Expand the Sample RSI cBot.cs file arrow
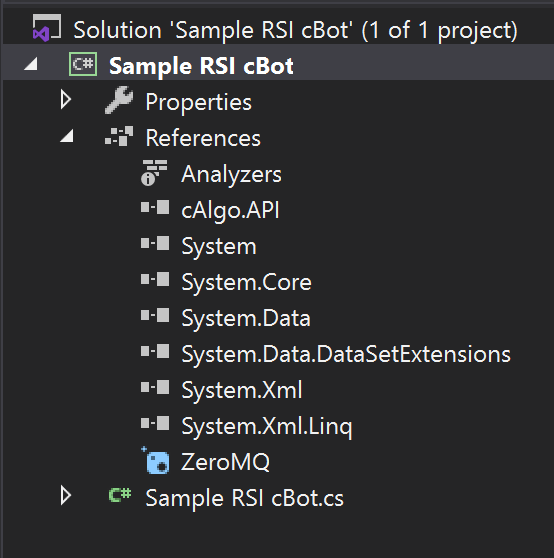This screenshot has height=558, width=554. tap(66, 495)
